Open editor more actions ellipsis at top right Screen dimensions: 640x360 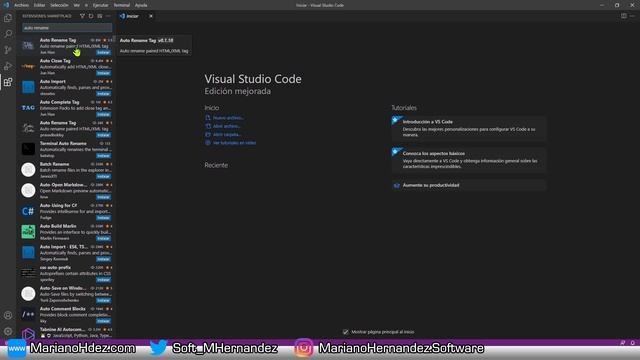tap(632, 16)
